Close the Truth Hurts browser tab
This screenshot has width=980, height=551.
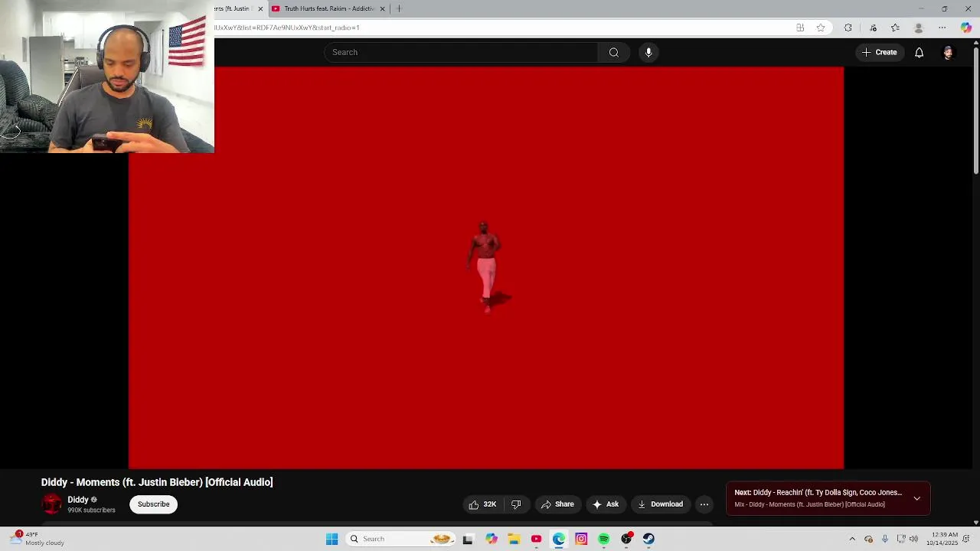pos(382,8)
